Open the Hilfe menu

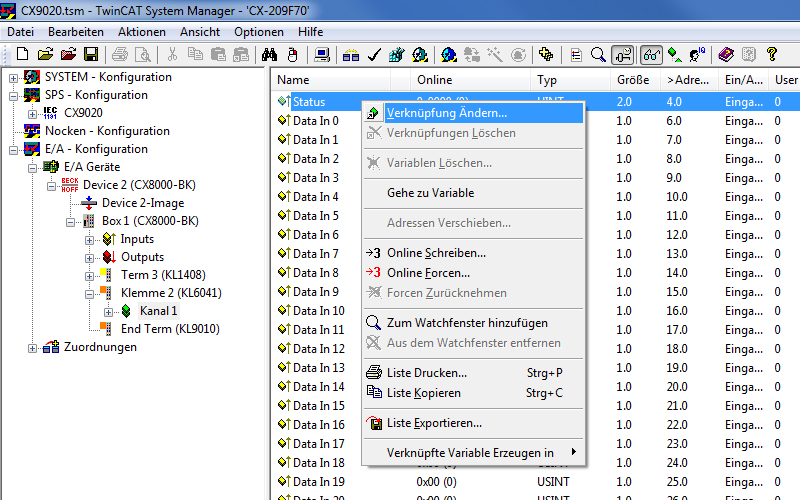pos(311,32)
